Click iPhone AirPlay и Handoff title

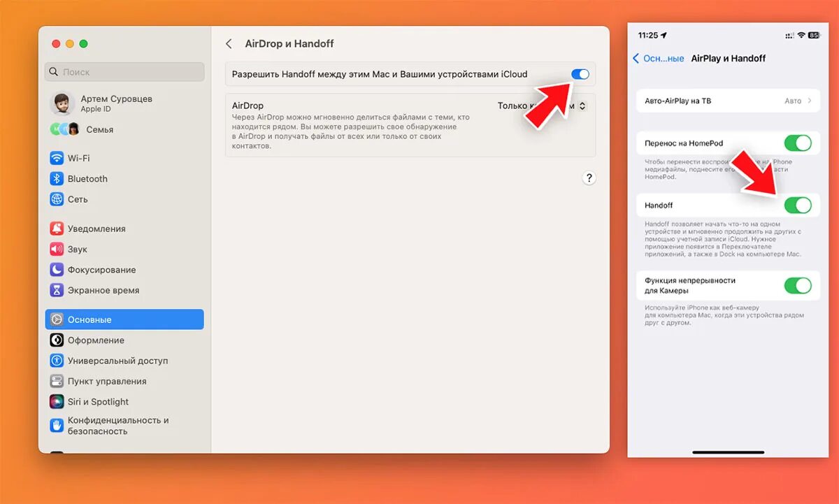point(728,59)
